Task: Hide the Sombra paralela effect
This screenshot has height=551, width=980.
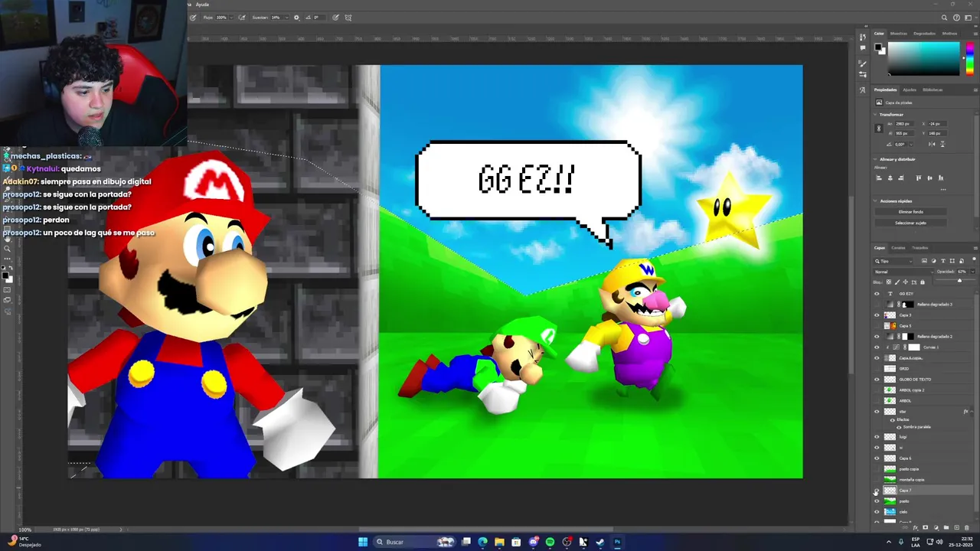Action: (899, 427)
